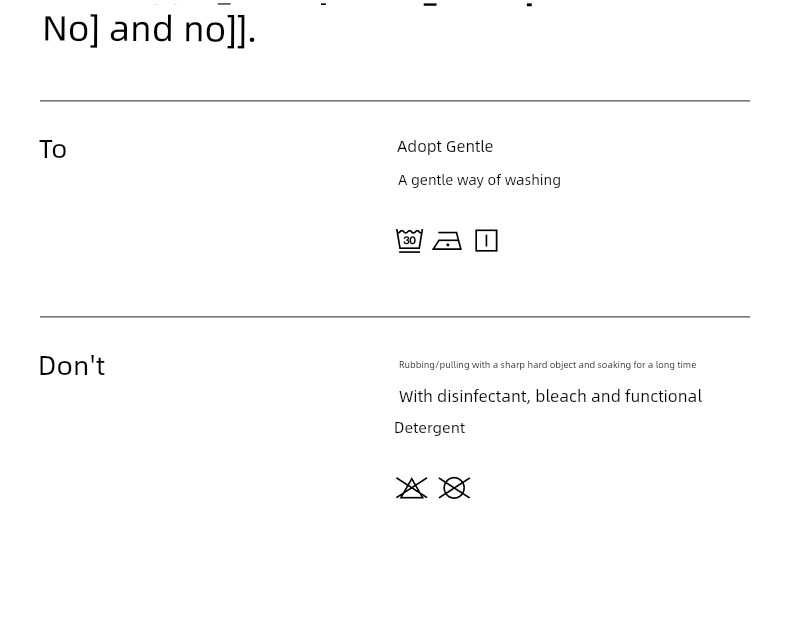Select "soaking for a long time" phrase
This screenshot has height=619, width=790.
coord(646,365)
